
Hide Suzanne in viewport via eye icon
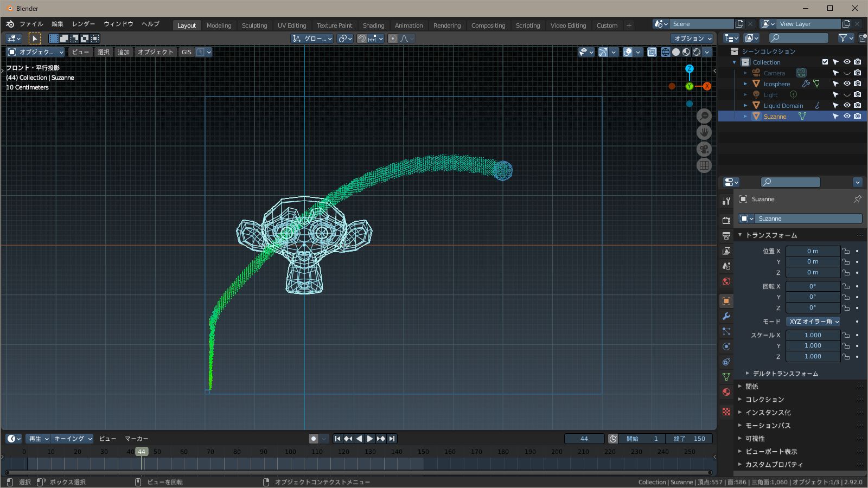pos(847,116)
